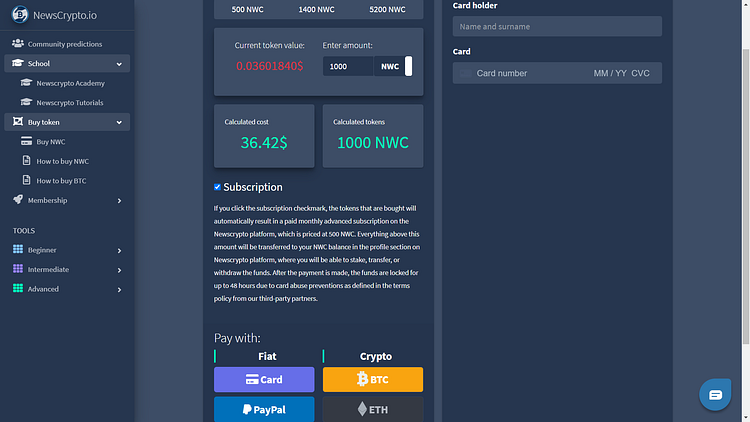This screenshot has width=750, height=422.
Task: Pay with Card button
Action: pyautogui.click(x=264, y=379)
